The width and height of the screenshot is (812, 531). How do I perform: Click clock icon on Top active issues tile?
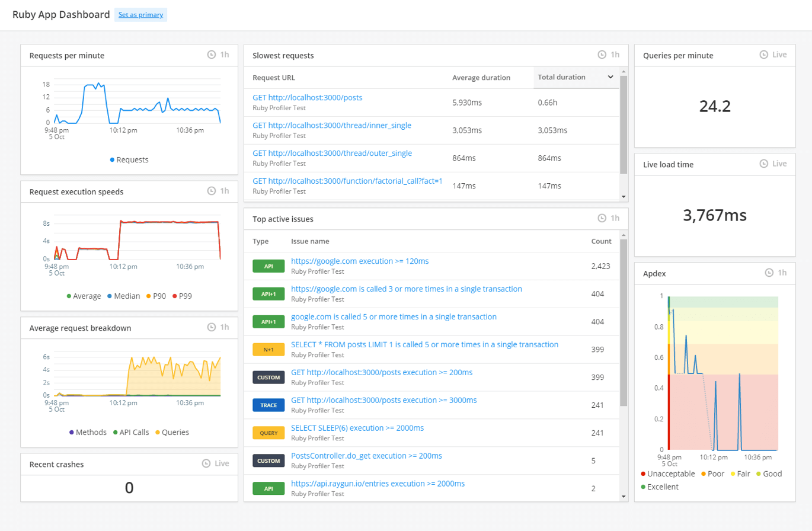tap(602, 219)
